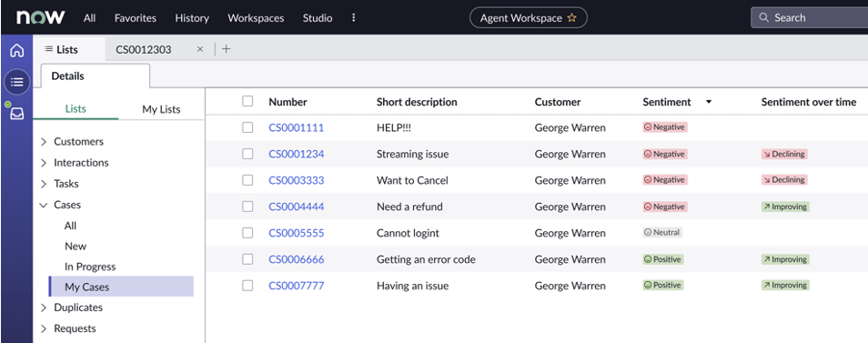Check the box for case CS0001111
This screenshot has height=343, width=868.
[247, 127]
